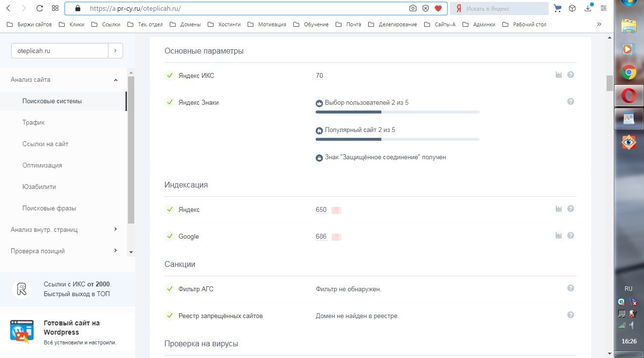Submit domain with the arrow button

click(x=115, y=51)
